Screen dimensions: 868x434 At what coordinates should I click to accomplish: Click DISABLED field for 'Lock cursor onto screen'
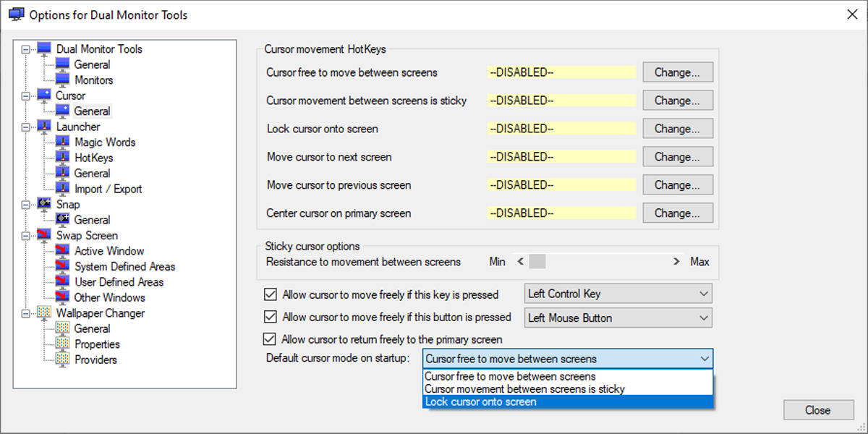click(561, 129)
